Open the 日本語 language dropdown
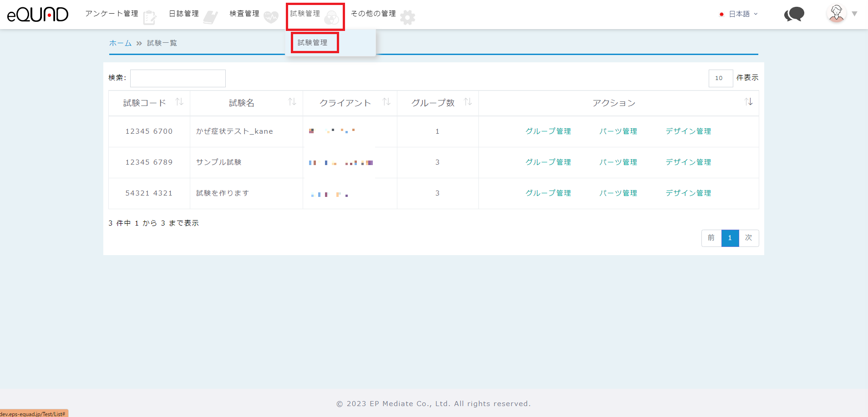 739,14
